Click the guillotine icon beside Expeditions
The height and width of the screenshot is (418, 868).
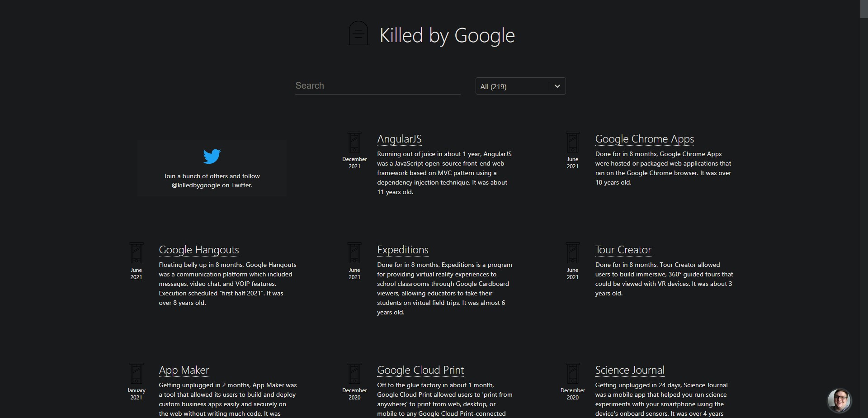point(354,253)
